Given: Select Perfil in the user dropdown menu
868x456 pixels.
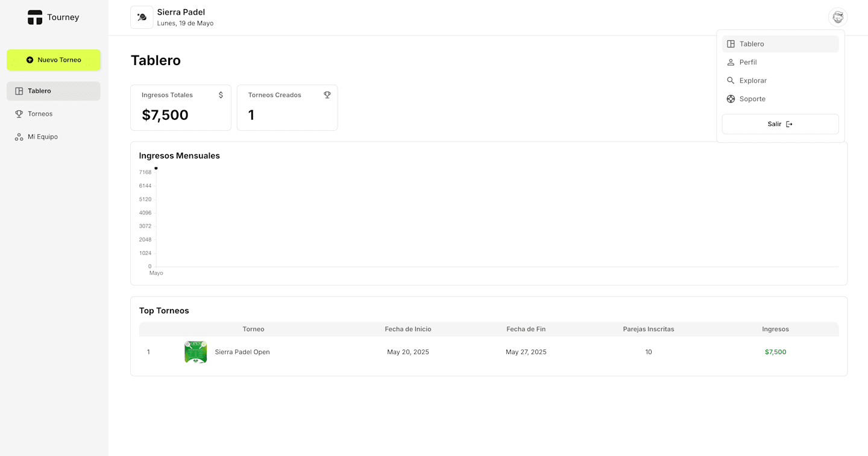Looking at the screenshot, I should click(780, 63).
